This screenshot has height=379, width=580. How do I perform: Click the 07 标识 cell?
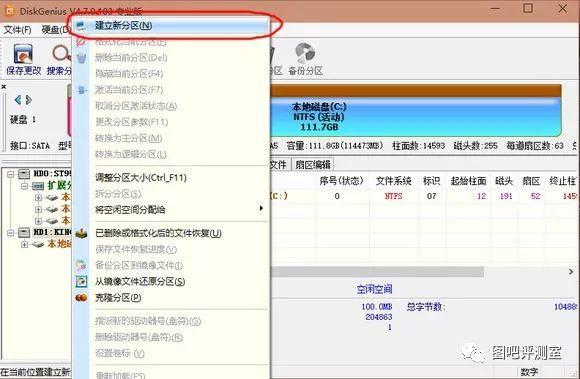(431, 196)
